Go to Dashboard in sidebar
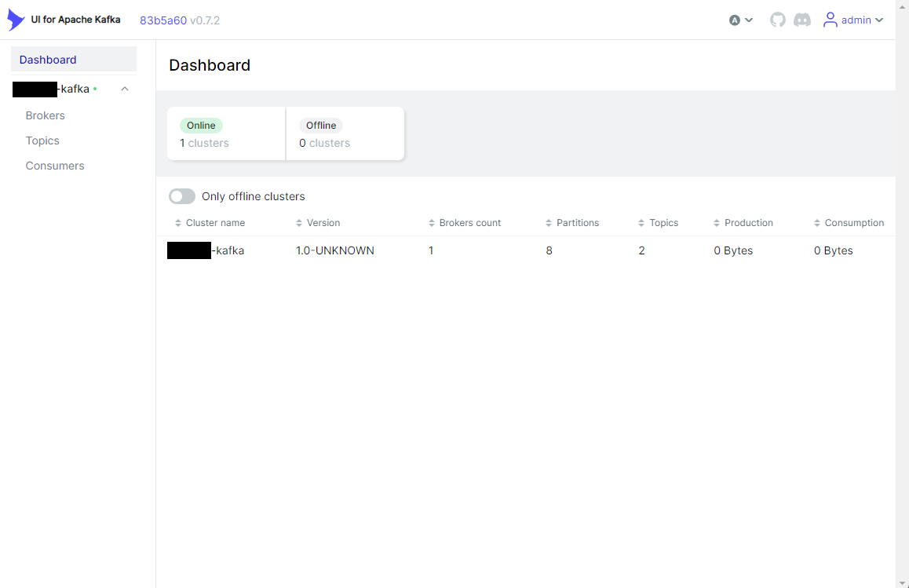The height and width of the screenshot is (588, 909). 74,60
